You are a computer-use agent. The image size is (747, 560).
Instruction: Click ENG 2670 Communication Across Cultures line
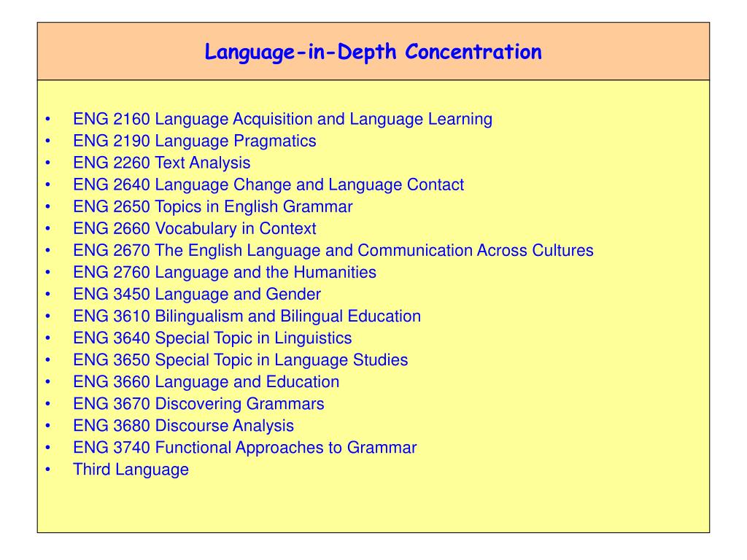pyautogui.click(x=333, y=251)
